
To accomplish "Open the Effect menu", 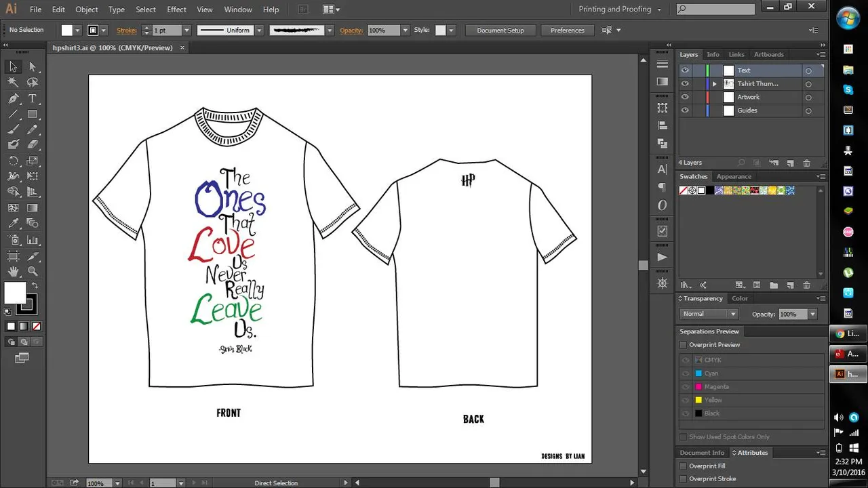I will pos(176,9).
